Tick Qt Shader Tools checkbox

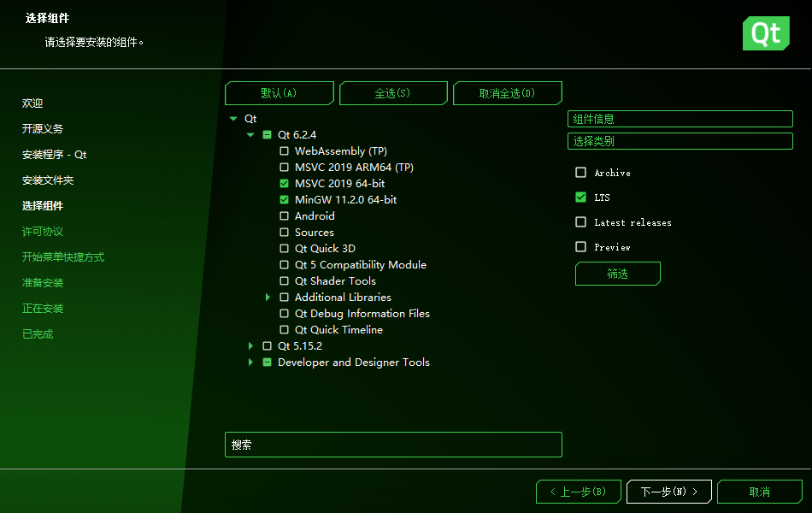point(284,280)
